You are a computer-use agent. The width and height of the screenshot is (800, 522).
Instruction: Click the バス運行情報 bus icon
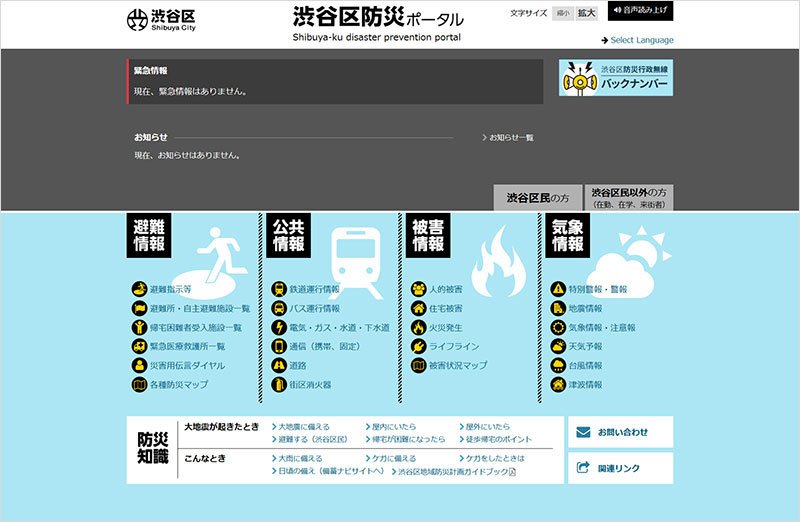pos(279,308)
